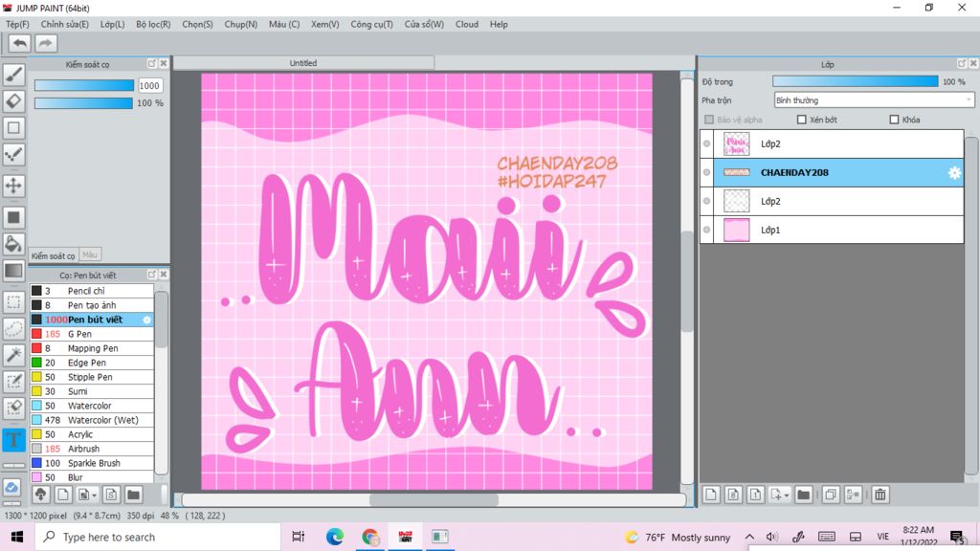
Task: Create a new layer folder
Action: click(804, 495)
